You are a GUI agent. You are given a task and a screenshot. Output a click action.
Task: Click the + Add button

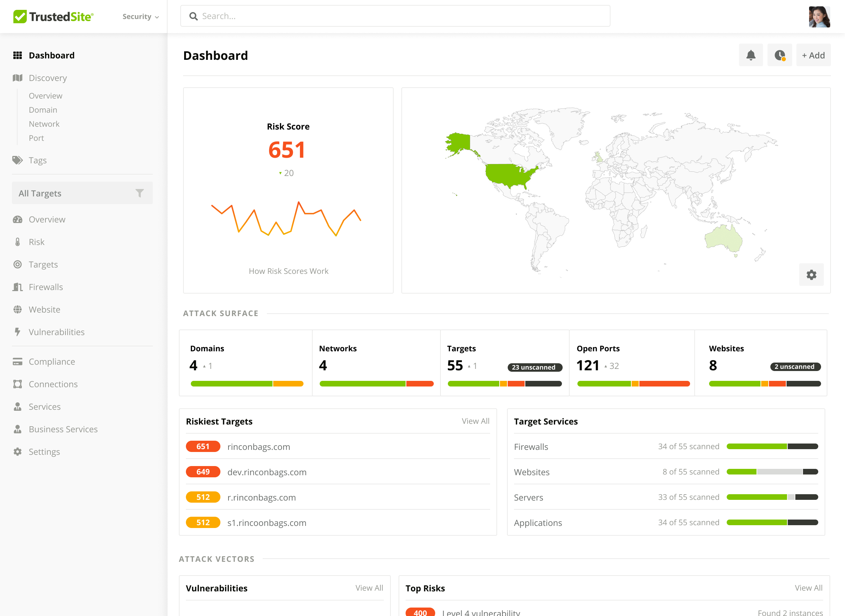(x=813, y=55)
